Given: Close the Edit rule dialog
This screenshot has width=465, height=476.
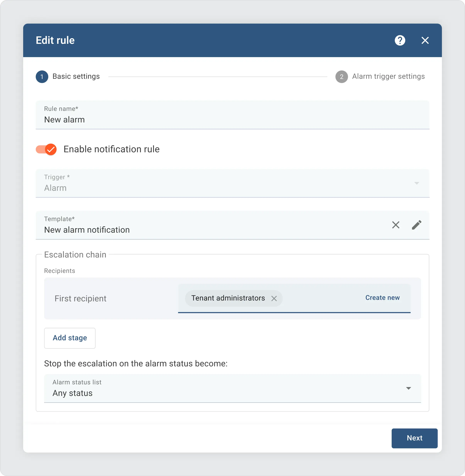Looking at the screenshot, I should (425, 40).
